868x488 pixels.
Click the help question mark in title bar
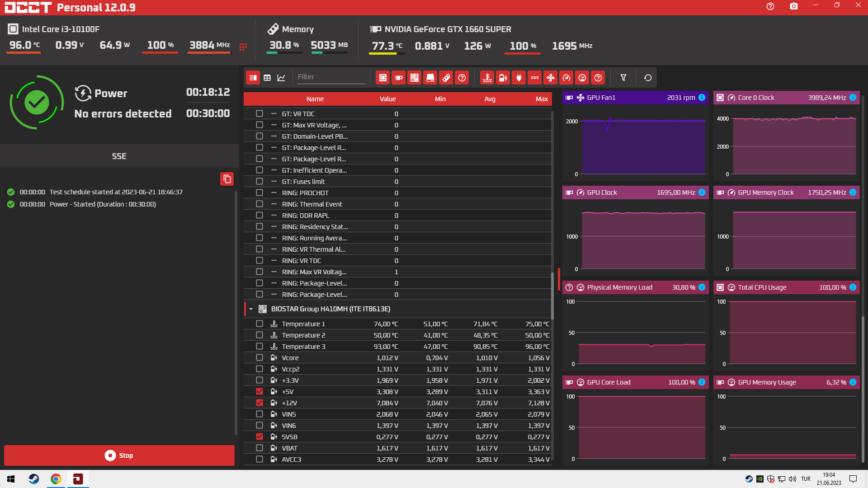[770, 6]
